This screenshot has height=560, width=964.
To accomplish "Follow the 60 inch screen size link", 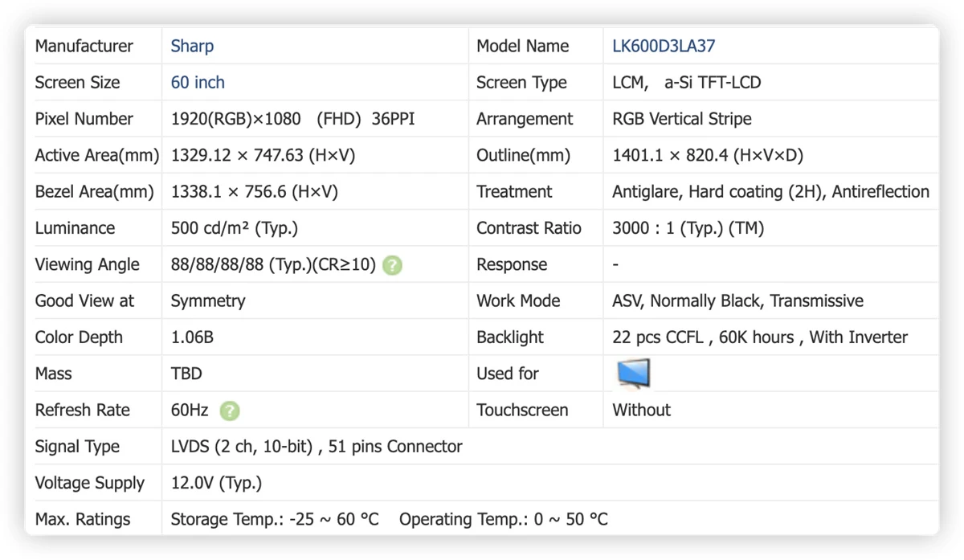I will 198,82.
